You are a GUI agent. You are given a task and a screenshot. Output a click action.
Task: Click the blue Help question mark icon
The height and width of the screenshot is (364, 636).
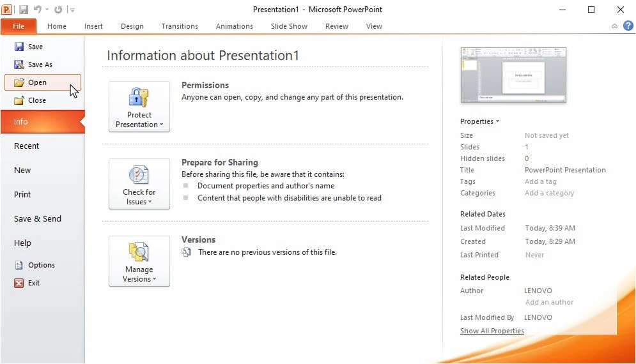point(628,26)
